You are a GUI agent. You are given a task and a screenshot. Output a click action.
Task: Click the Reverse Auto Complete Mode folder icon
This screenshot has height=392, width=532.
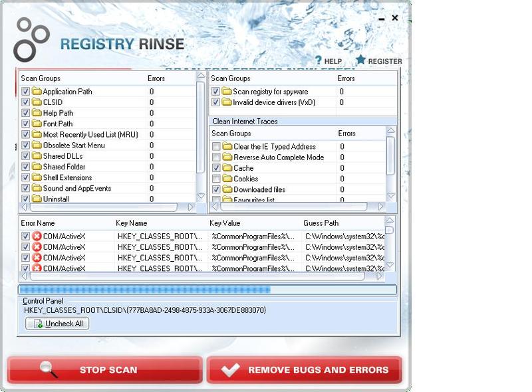227,157
